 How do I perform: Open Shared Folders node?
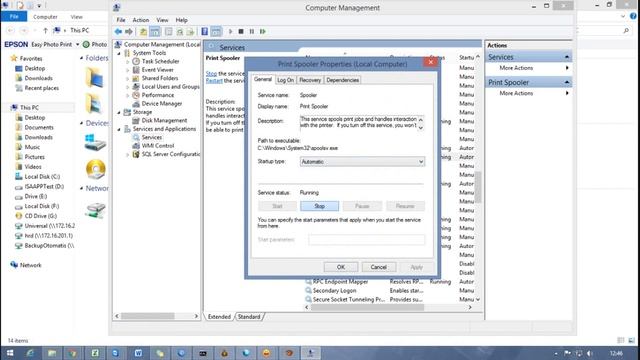pyautogui.click(x=160, y=78)
